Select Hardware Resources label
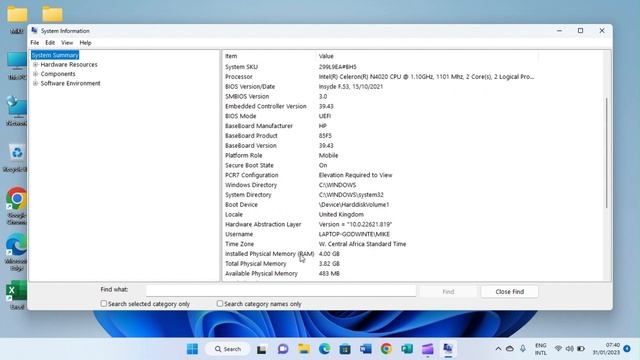This screenshot has width=640, height=360. coord(69,64)
